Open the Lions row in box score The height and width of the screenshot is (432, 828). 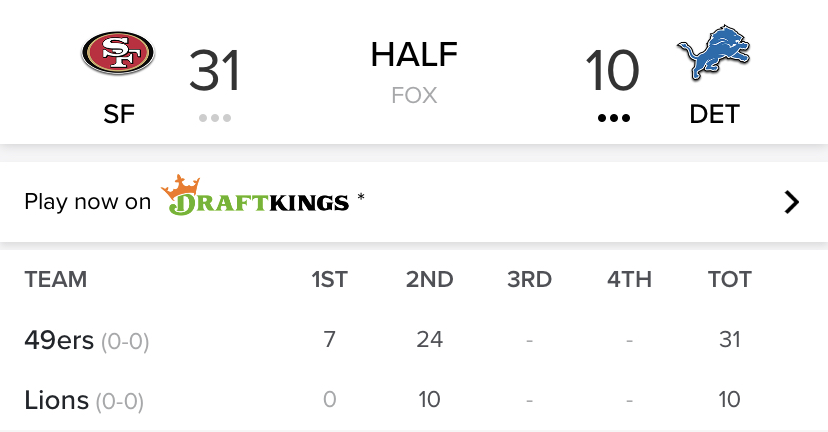click(x=414, y=400)
